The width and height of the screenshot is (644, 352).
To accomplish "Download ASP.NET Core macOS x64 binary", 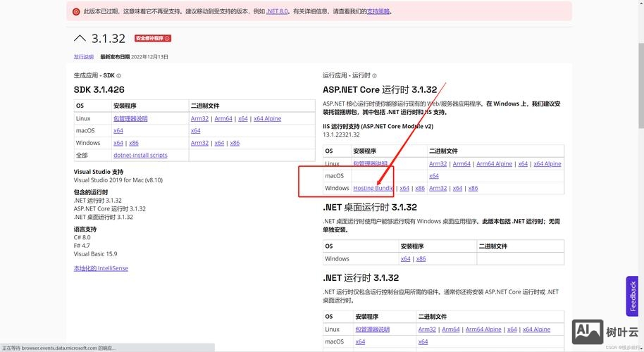I will [434, 176].
